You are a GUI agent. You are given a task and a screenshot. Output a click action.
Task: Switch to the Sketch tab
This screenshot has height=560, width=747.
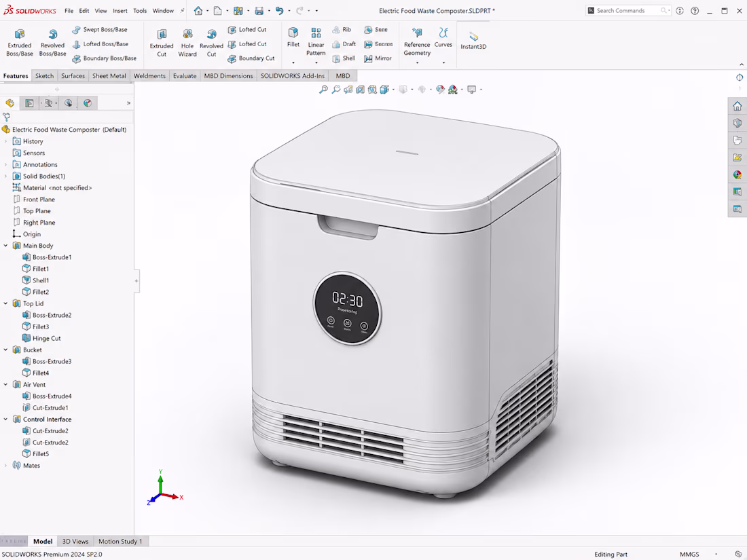(44, 76)
